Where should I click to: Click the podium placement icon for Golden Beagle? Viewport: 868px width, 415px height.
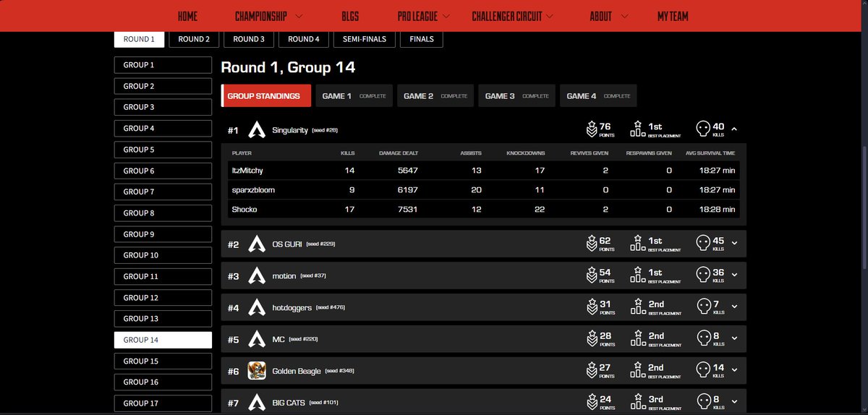point(637,370)
